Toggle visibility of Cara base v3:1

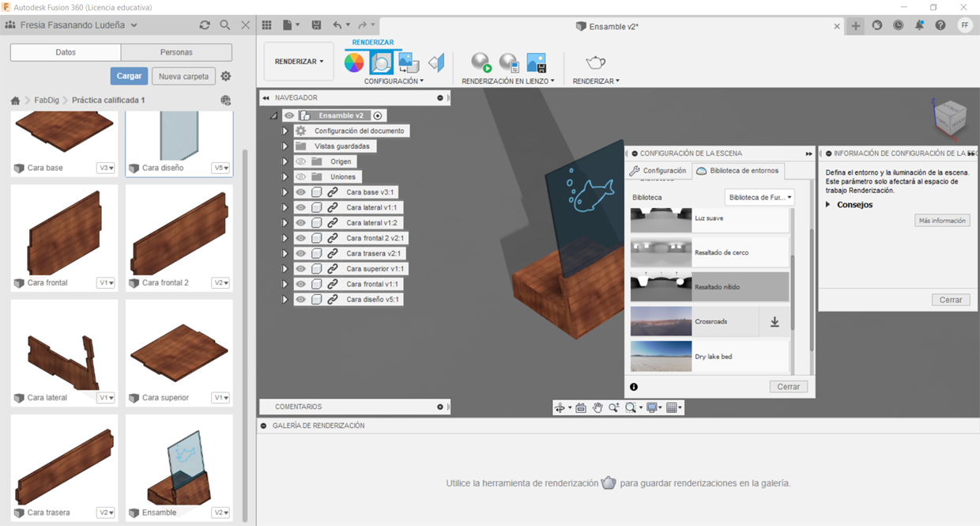[300, 192]
